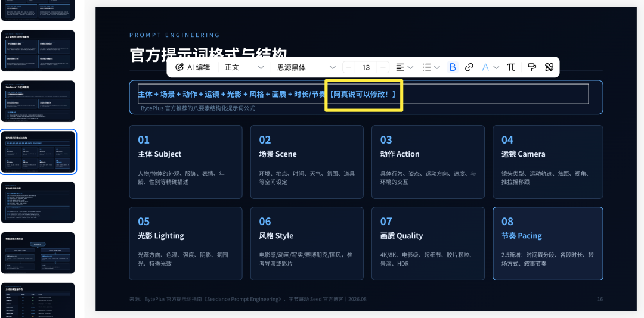
Task: Open the Seedance 1.0 代表案例 slide thumbnail
Action: click(x=38, y=101)
